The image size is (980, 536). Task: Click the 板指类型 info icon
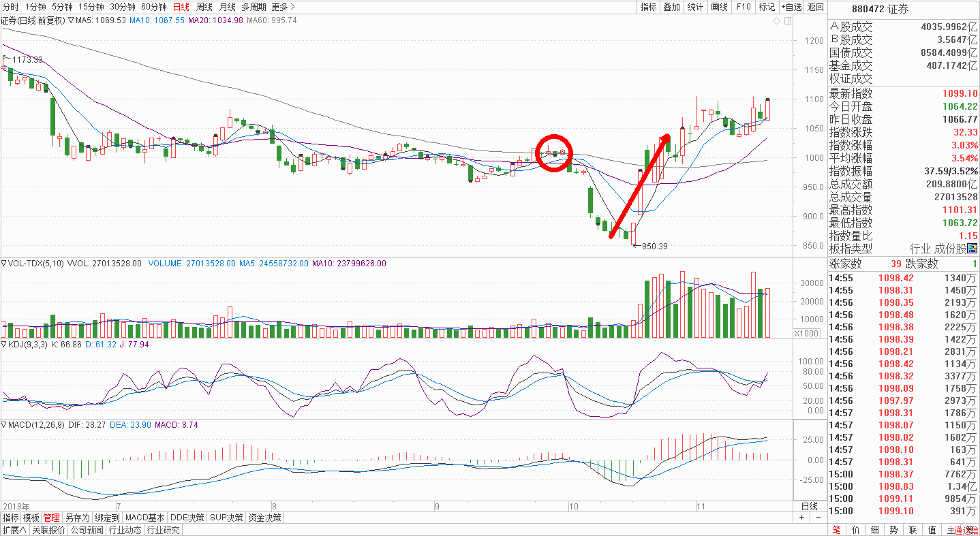coord(972,249)
